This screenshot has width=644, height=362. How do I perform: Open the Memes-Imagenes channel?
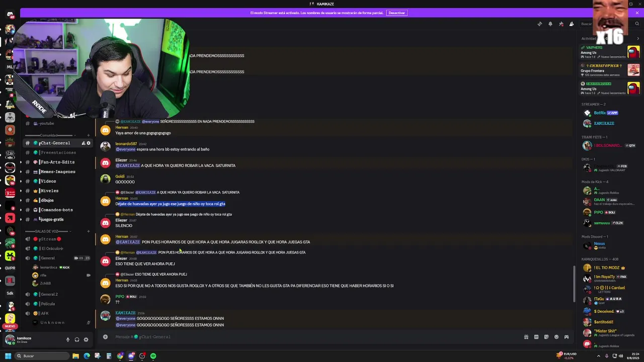click(58, 171)
